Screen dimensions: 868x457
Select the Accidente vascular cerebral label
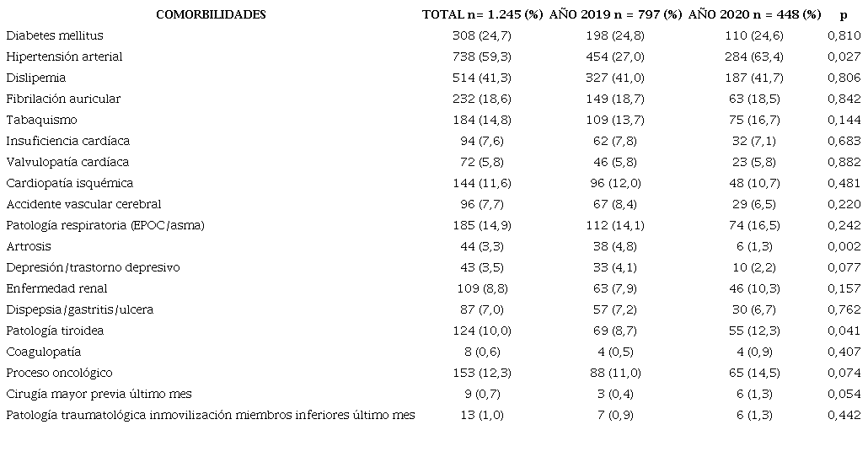tap(83, 204)
